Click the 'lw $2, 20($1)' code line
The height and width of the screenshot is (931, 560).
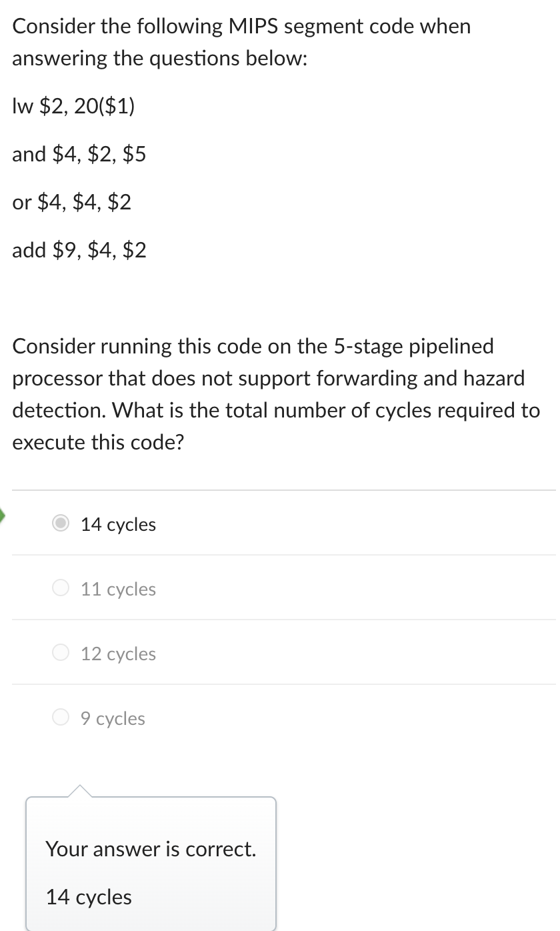74,106
